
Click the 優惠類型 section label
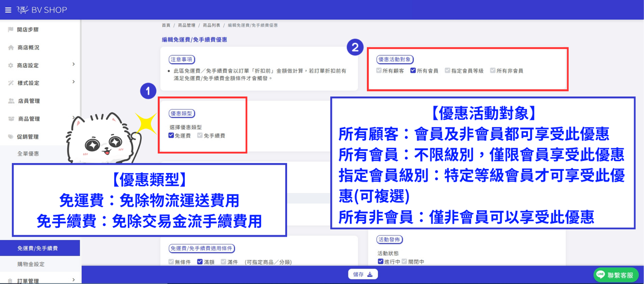(x=182, y=114)
